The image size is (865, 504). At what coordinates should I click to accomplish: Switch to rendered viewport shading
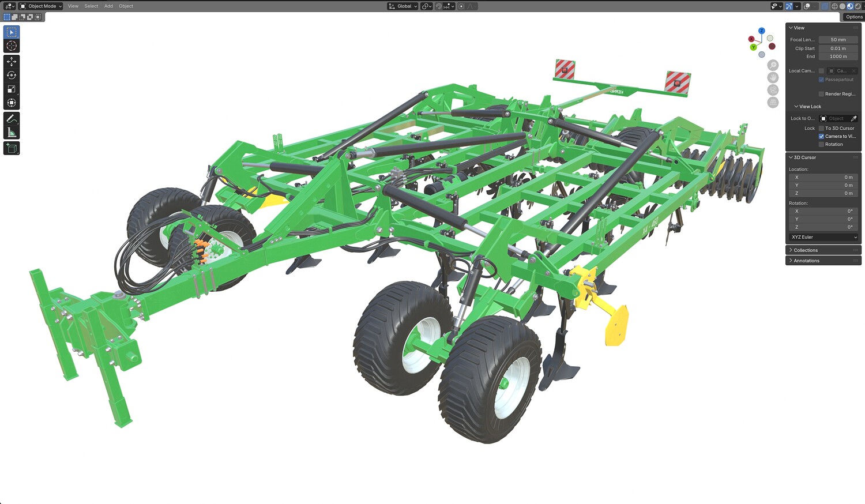(x=858, y=6)
